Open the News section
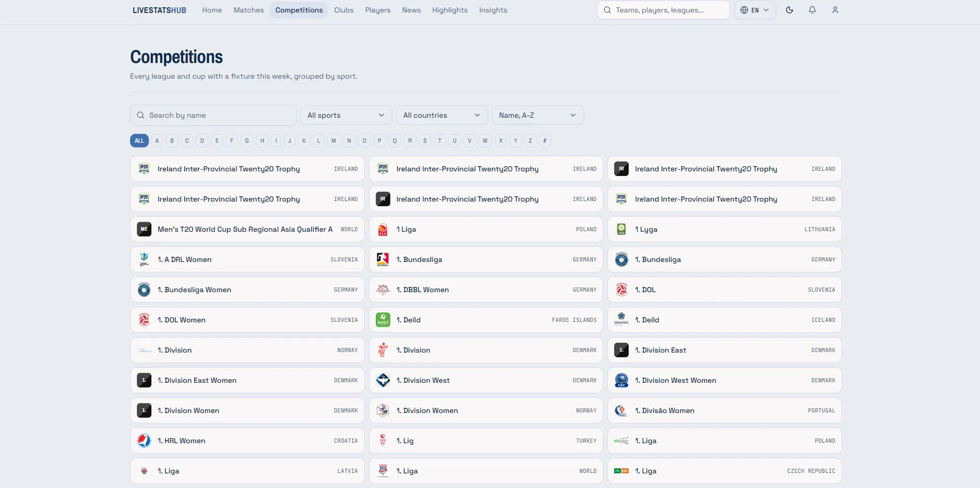Screen dimensions: 980x488 (x=411, y=10)
